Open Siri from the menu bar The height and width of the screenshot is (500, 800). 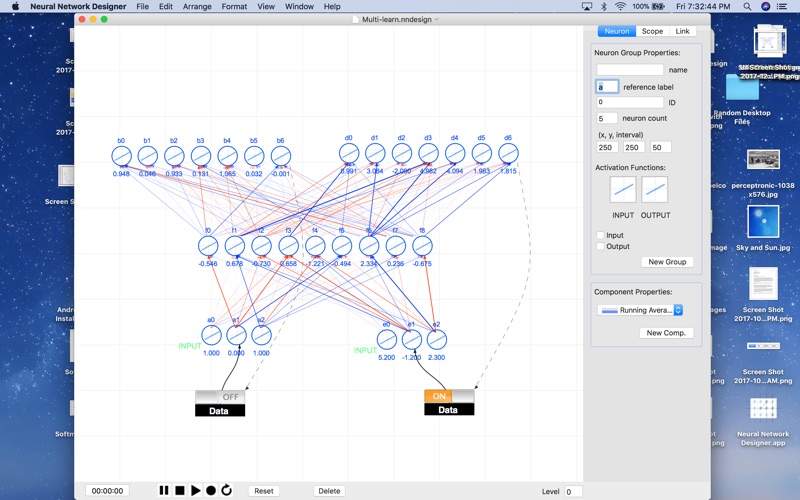point(765,7)
